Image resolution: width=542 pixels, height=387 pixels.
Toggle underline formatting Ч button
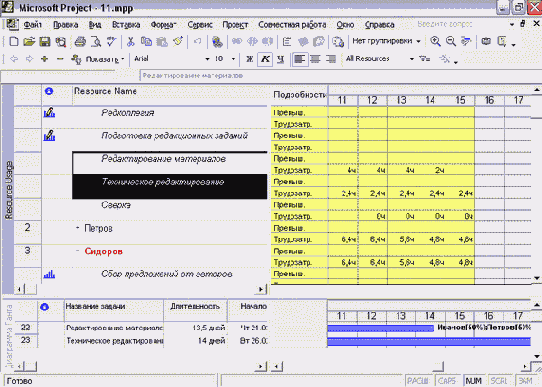pos(281,59)
